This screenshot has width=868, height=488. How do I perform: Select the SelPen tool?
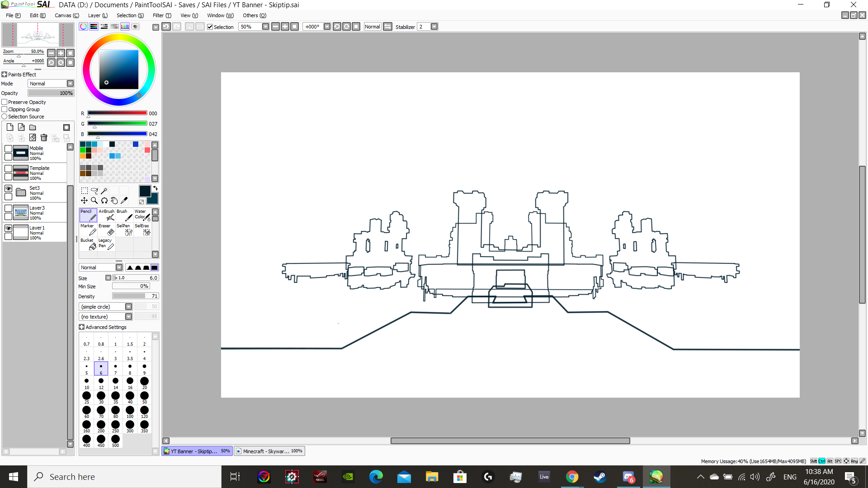(x=124, y=230)
